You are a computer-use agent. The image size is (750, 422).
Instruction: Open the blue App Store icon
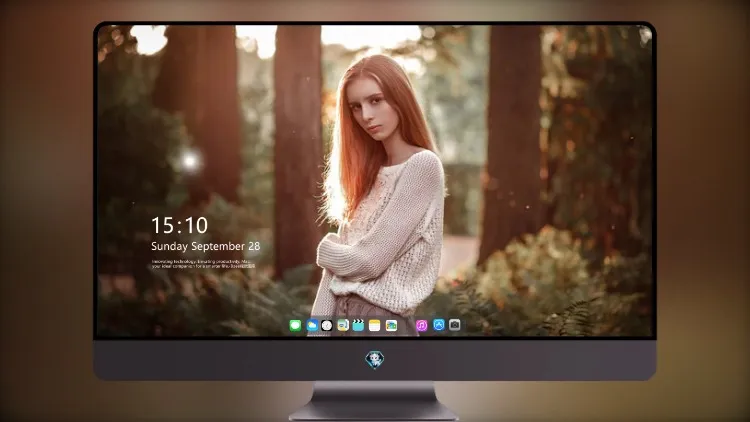[439, 325]
